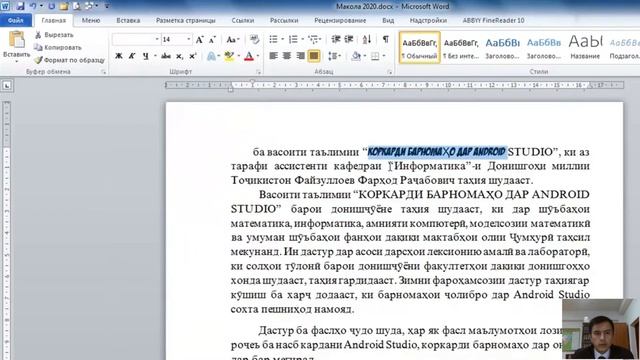This screenshot has width=640, height=360.
Task: Open the change case Aa dropdown
Action: tap(232, 40)
